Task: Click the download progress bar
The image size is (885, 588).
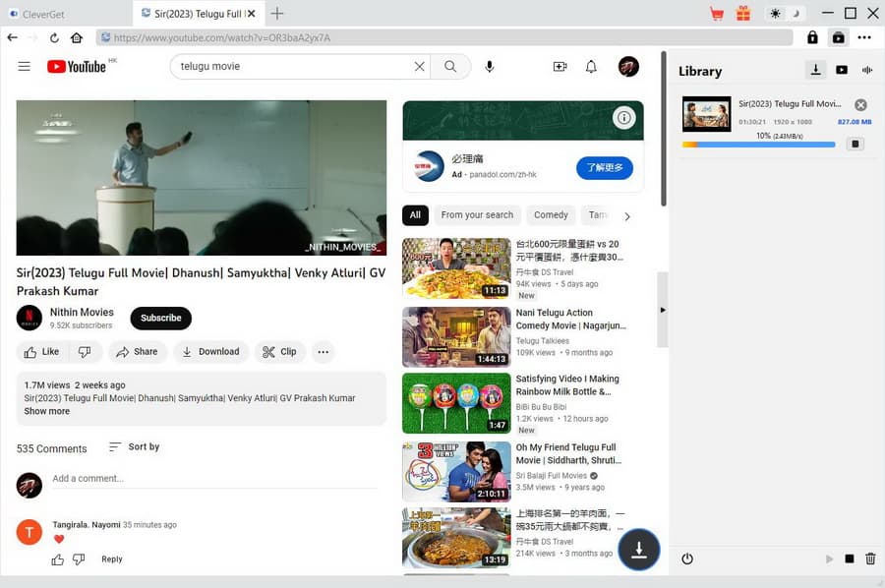Action: click(758, 145)
